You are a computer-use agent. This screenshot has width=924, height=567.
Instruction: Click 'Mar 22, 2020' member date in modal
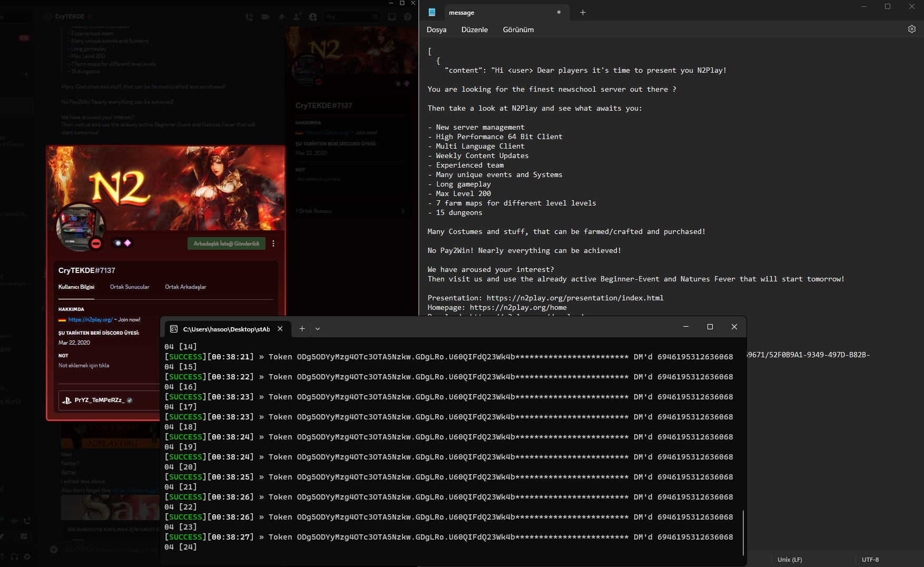[74, 343]
